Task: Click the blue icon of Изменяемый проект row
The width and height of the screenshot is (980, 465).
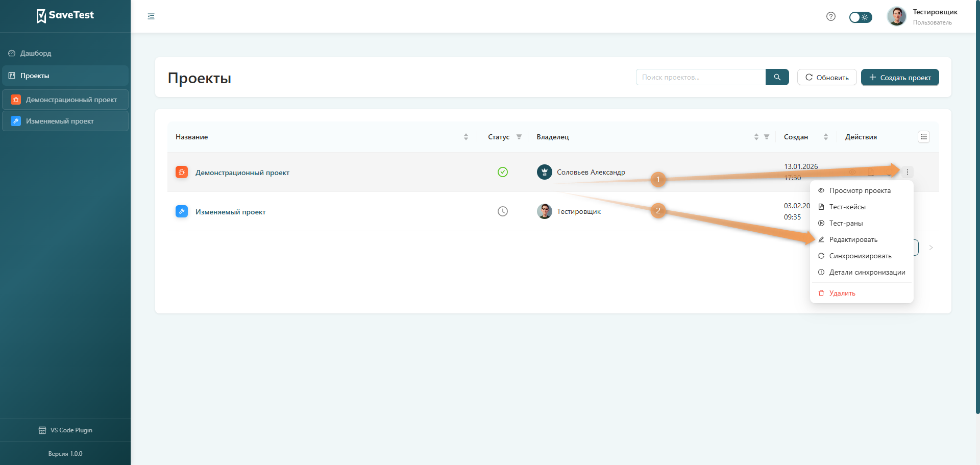Action: click(182, 211)
